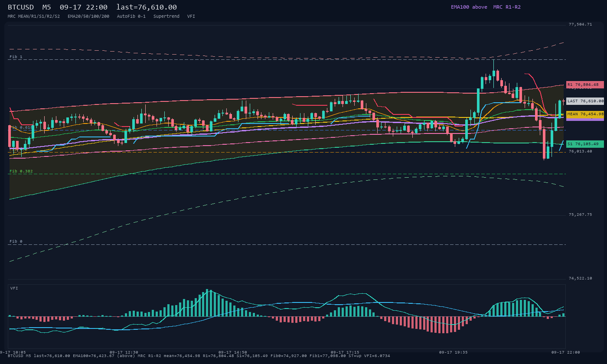
Task: Select the white LAST 76,610.00 price tag
Action: (x=585, y=101)
